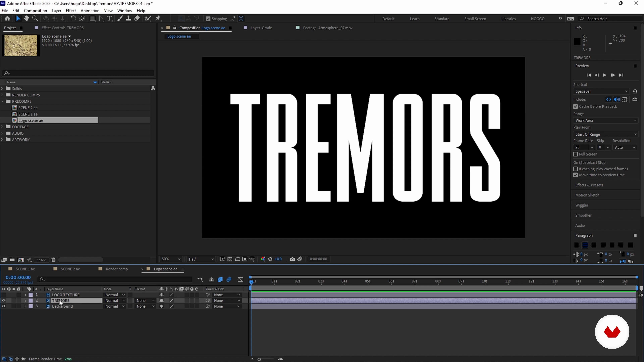This screenshot has height=362, width=644.
Task: Select the Eraser tool
Action: tap(137, 18)
